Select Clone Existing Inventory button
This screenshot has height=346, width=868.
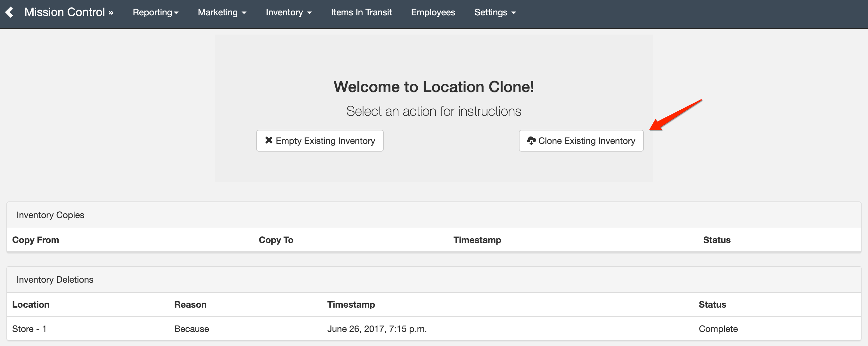[x=580, y=140]
